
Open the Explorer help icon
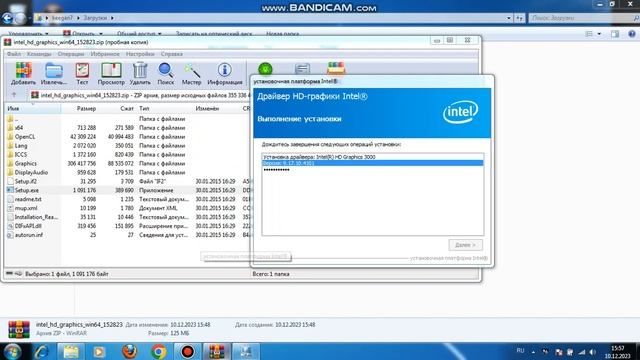[632, 34]
